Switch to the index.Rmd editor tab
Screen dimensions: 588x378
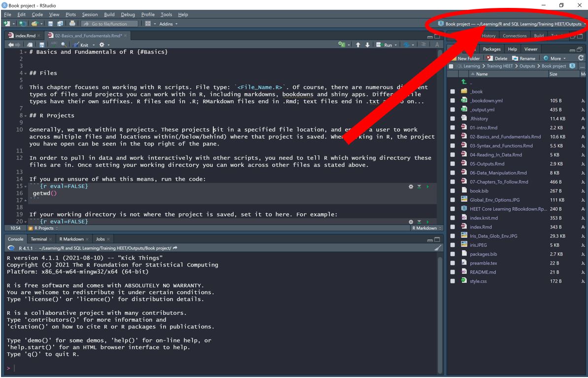[25, 36]
